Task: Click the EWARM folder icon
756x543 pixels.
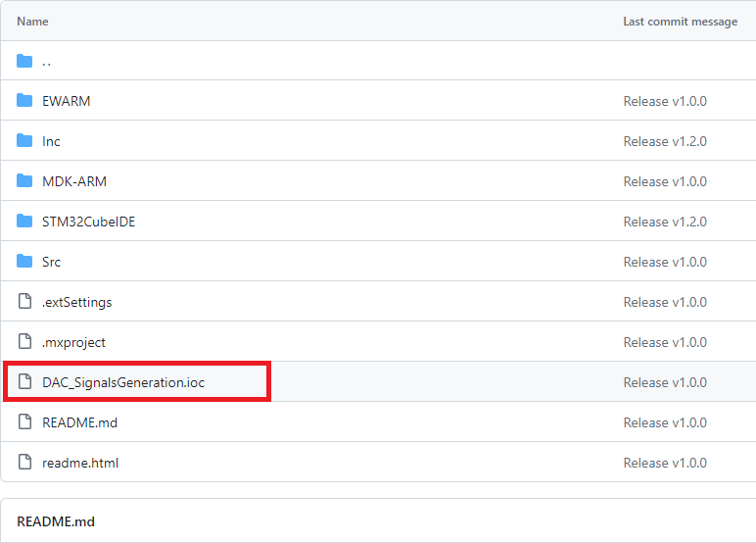Action: (x=24, y=101)
